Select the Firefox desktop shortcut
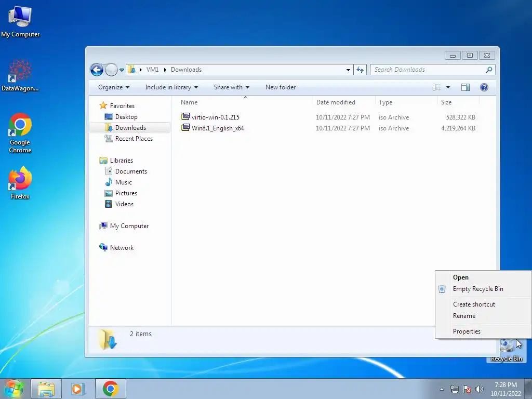 point(20,183)
